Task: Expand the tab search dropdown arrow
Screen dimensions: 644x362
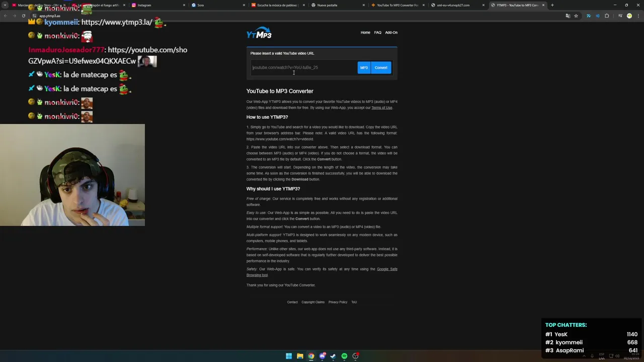Action: coord(5,5)
